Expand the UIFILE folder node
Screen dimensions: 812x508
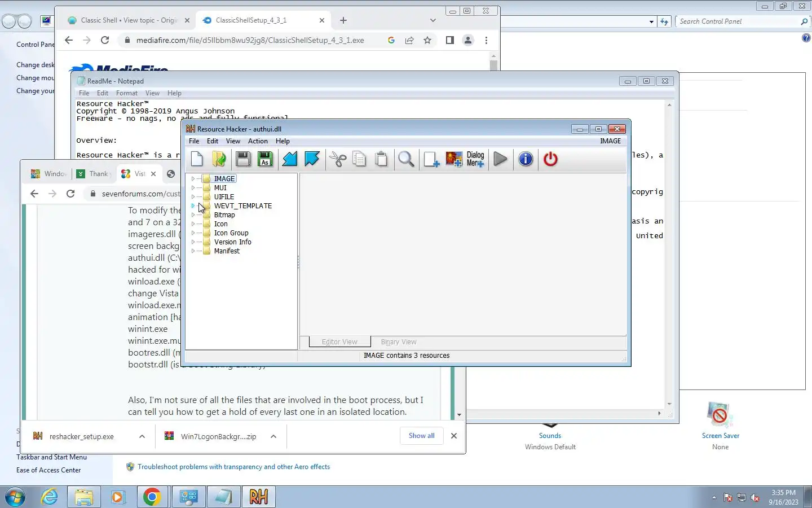pos(193,197)
